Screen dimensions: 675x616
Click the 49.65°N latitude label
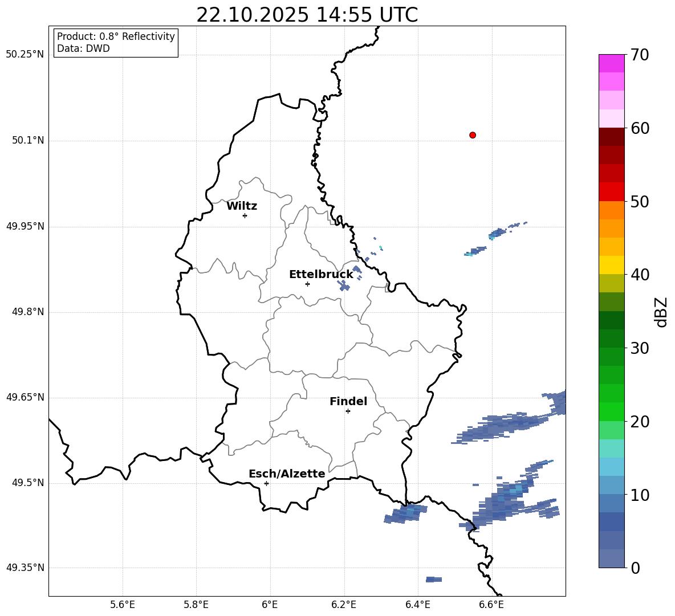(x=25, y=397)
